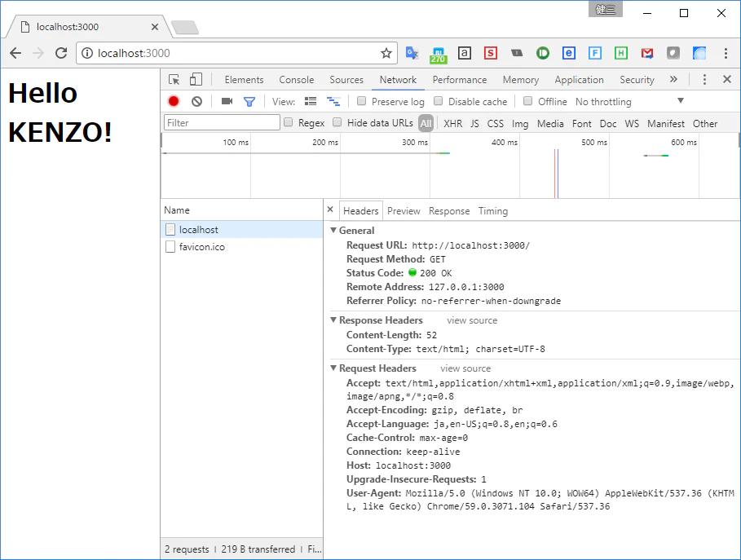Image resolution: width=741 pixels, height=560 pixels.
Task: Open the No throttling dropdown
Action: click(x=629, y=101)
